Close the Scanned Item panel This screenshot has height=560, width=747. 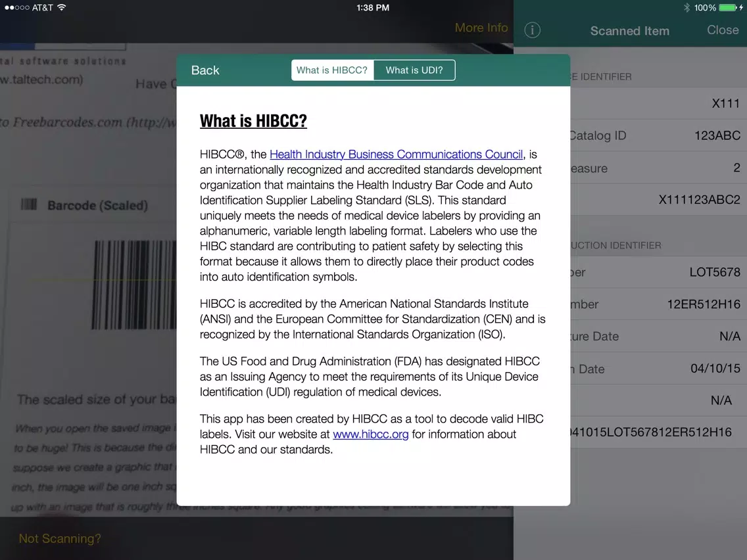[723, 30]
